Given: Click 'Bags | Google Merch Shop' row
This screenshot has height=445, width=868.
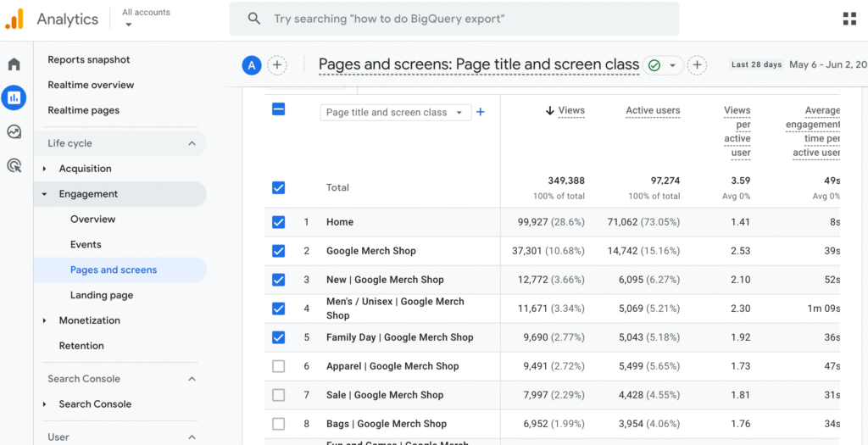Looking at the screenshot, I should (387, 424).
